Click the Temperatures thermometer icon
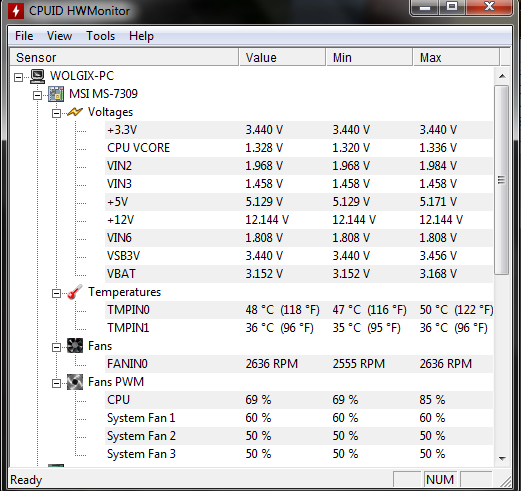The image size is (521, 491). click(75, 292)
